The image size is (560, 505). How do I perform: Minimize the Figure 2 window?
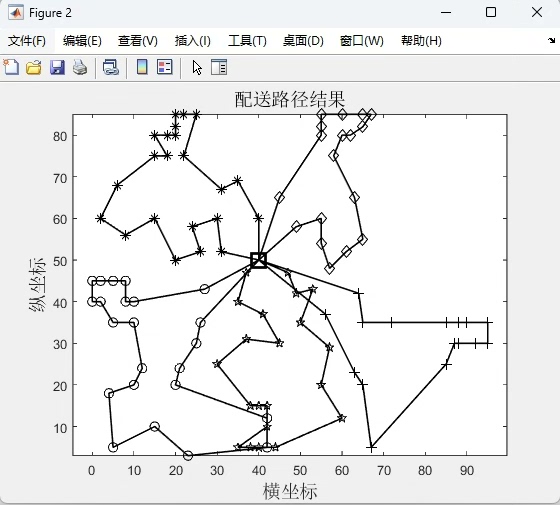[x=446, y=12]
